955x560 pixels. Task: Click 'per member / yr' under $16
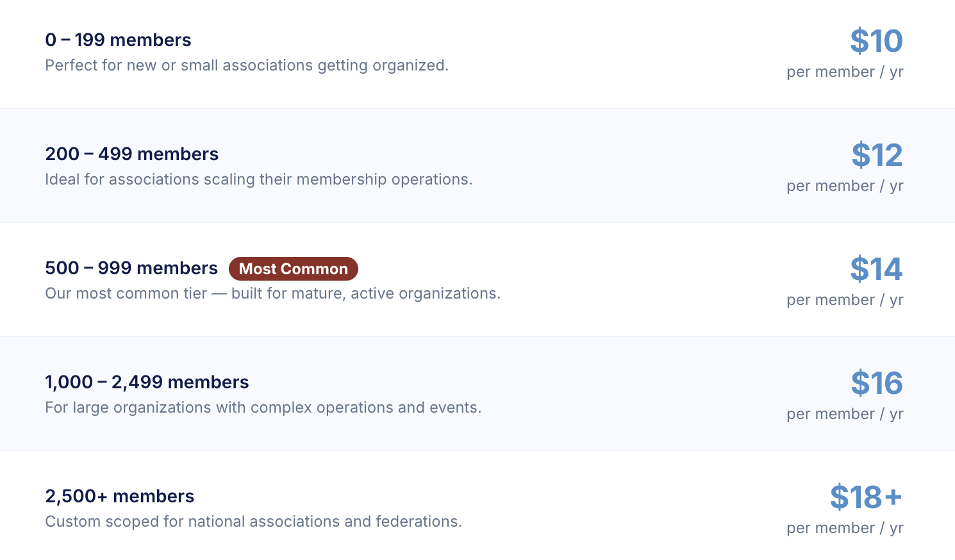coord(845,414)
